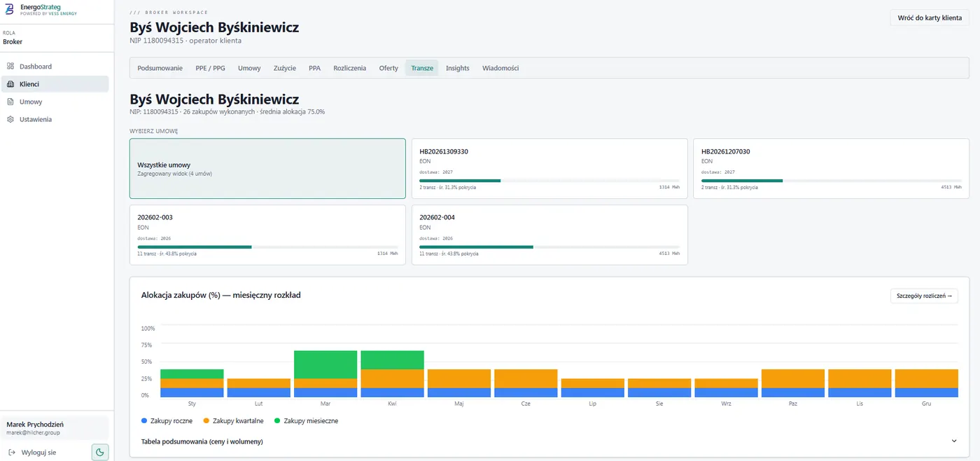This screenshot has width=980, height=461.
Task: Switch to the PPE / PPG tab
Action: pos(210,68)
